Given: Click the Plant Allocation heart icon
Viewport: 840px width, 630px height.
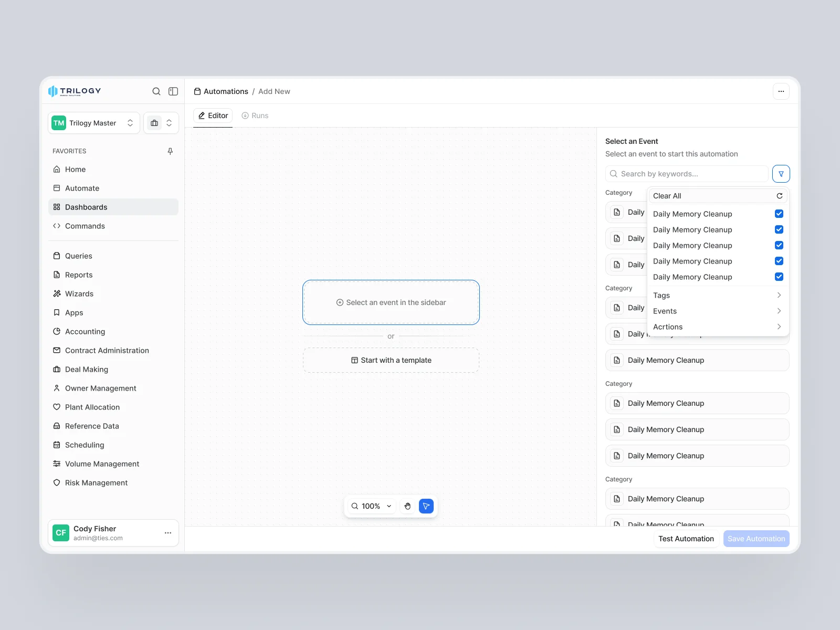Looking at the screenshot, I should coord(57,407).
